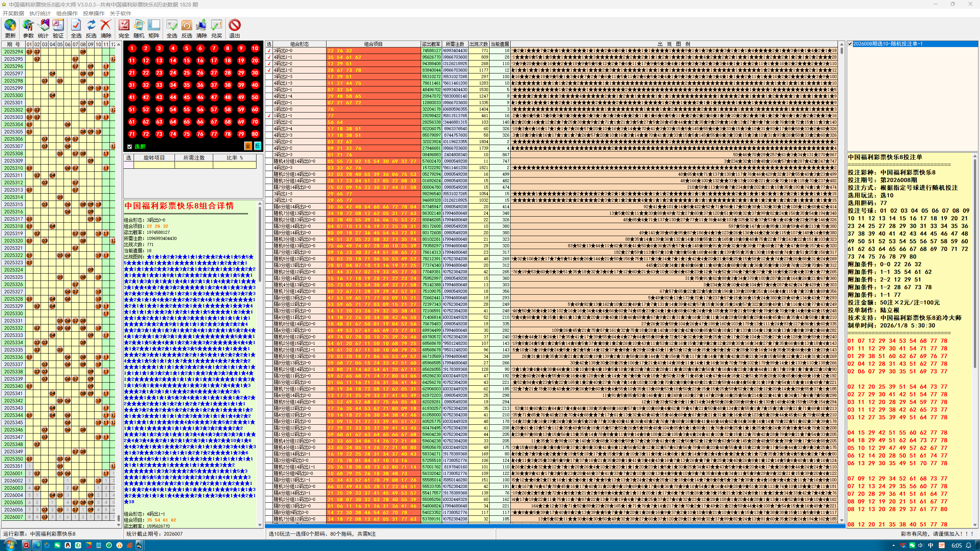Tick the selection box for row 3码出2-3
Screen dimensions: 980x551
(x=269, y=77)
